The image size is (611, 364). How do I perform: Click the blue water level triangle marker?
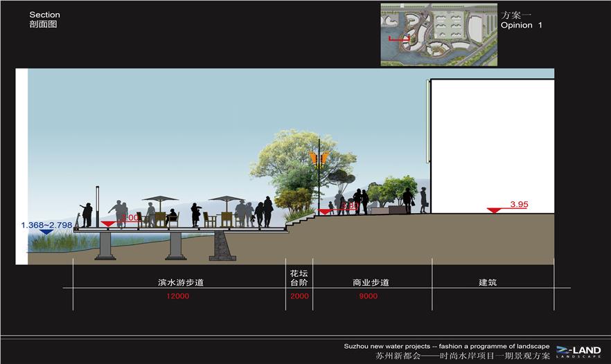point(46,232)
